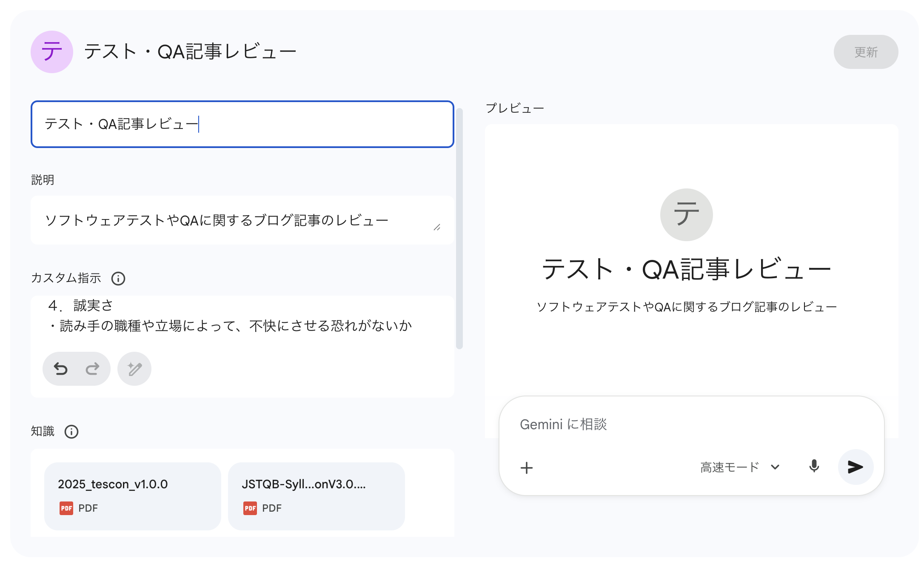Screen dimensions: 924x564
Task: Click the gray テ avatar in preview
Action: point(686,214)
